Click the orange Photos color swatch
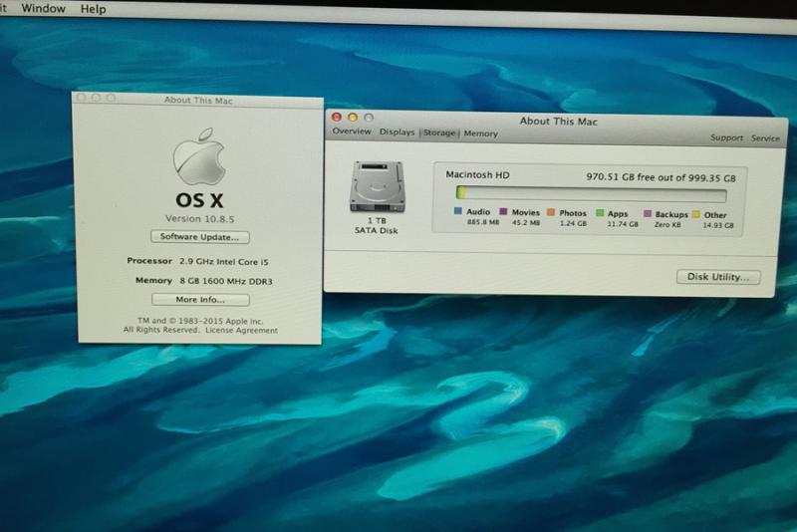 (551, 212)
